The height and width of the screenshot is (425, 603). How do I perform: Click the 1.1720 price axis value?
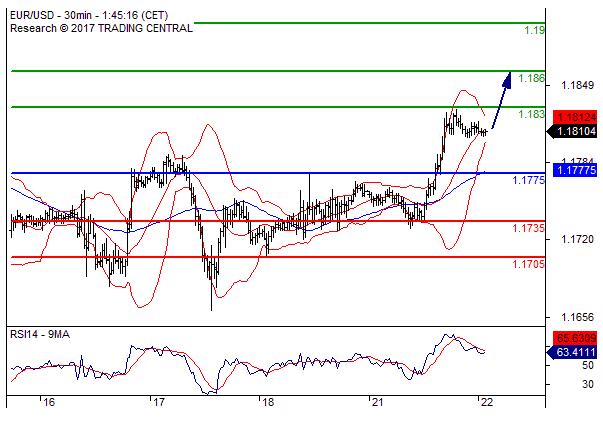578,240
